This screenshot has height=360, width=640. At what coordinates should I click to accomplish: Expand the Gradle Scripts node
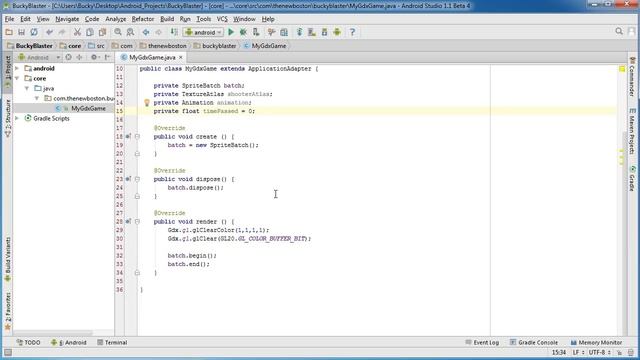(17, 118)
